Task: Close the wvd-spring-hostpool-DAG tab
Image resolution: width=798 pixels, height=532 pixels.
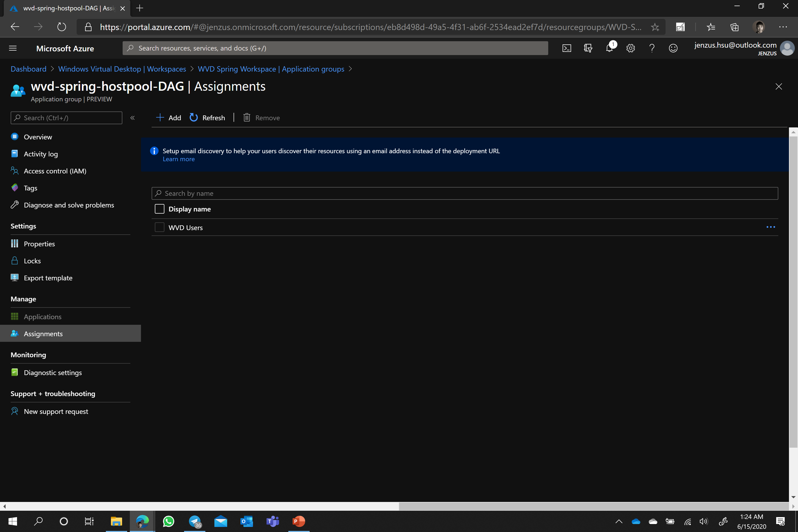Action: 122,8
